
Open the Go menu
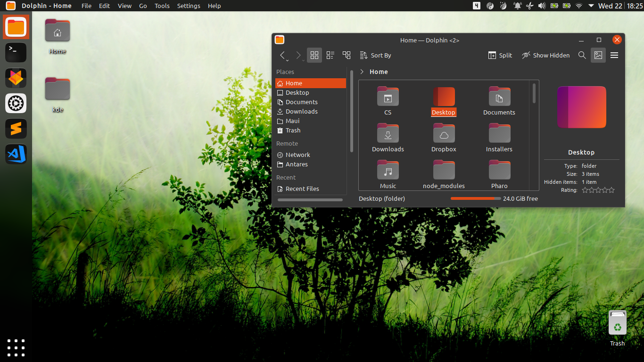pyautogui.click(x=143, y=6)
